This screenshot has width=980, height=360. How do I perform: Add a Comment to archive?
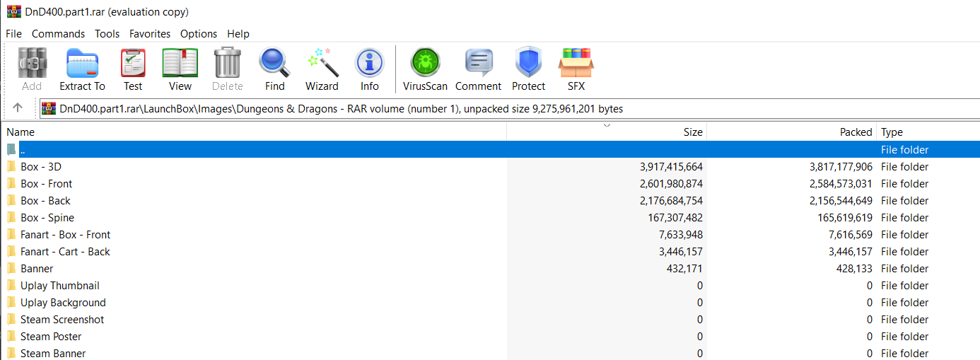(478, 69)
